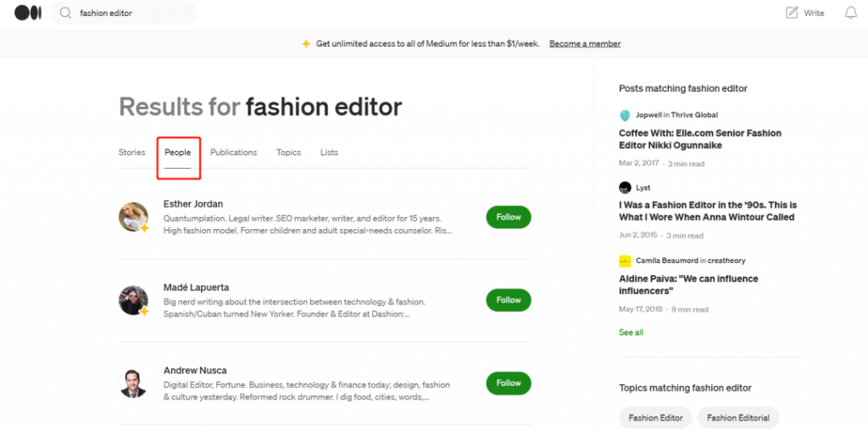The height and width of the screenshot is (430, 868).
Task: Click the Jun 2, 2015 post date
Action: point(638,235)
